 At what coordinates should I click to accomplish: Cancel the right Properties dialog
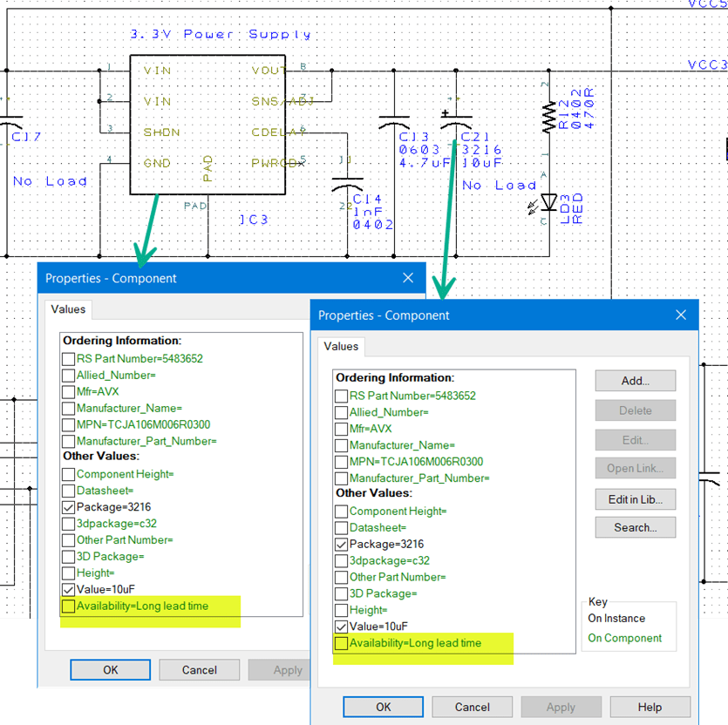coord(473,707)
